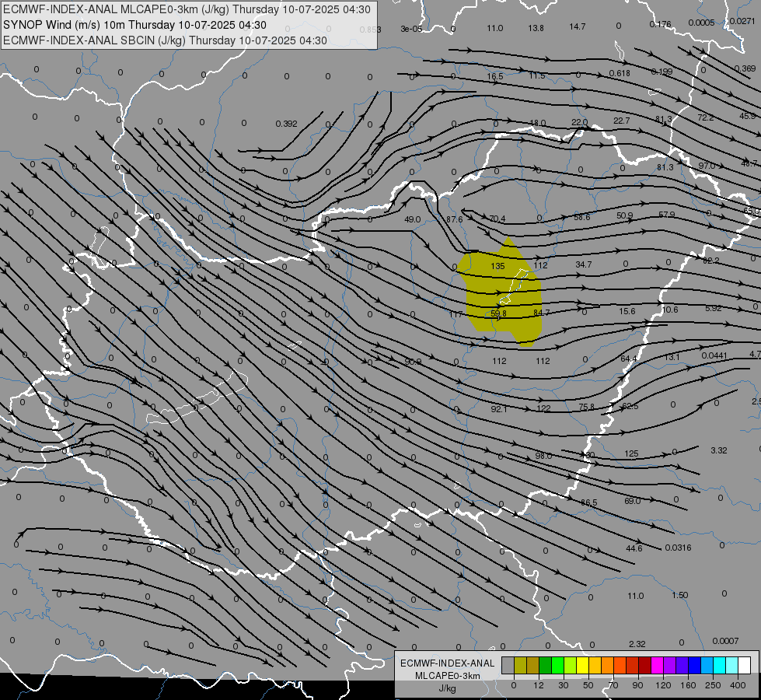Click the grid value 69.0
Viewport: 761px width, 700px height.
click(x=633, y=501)
